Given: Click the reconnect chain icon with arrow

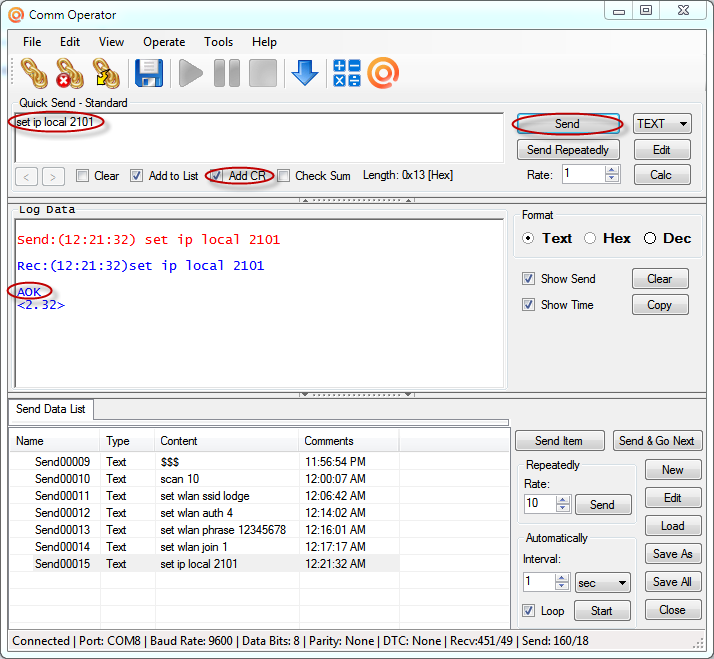Looking at the screenshot, I should (106, 73).
